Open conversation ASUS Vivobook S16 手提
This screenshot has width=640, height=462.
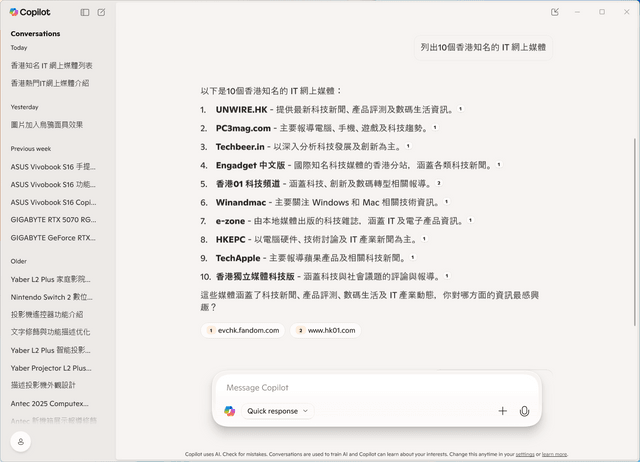(53, 167)
